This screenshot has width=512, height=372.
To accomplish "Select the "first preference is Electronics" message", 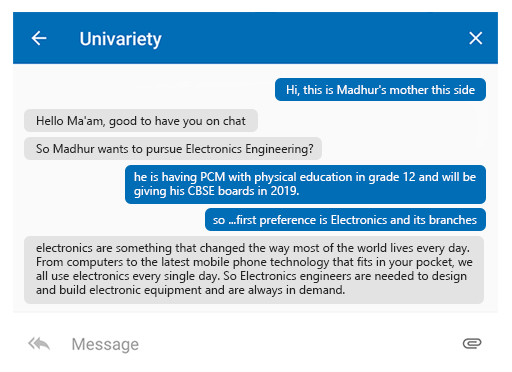I will click(x=345, y=220).
